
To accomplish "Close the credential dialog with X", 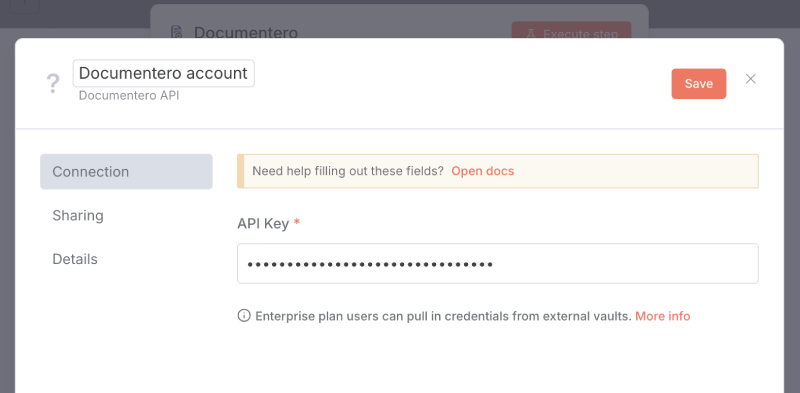I will click(x=750, y=79).
